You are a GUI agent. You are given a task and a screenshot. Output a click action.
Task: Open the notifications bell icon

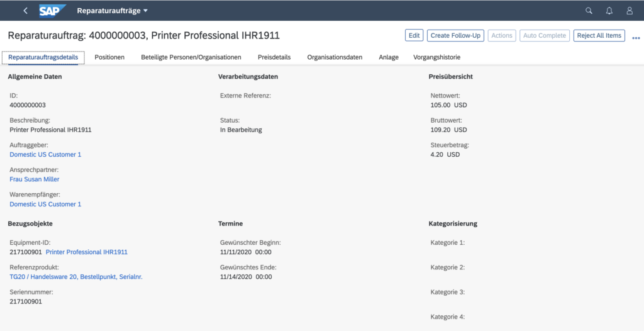(609, 11)
